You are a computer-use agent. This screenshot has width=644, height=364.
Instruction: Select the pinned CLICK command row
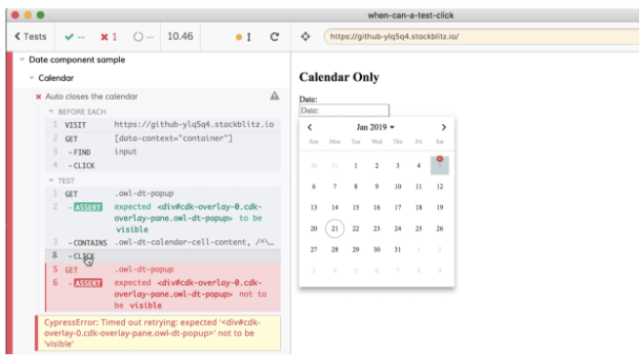pyautogui.click(x=163, y=256)
